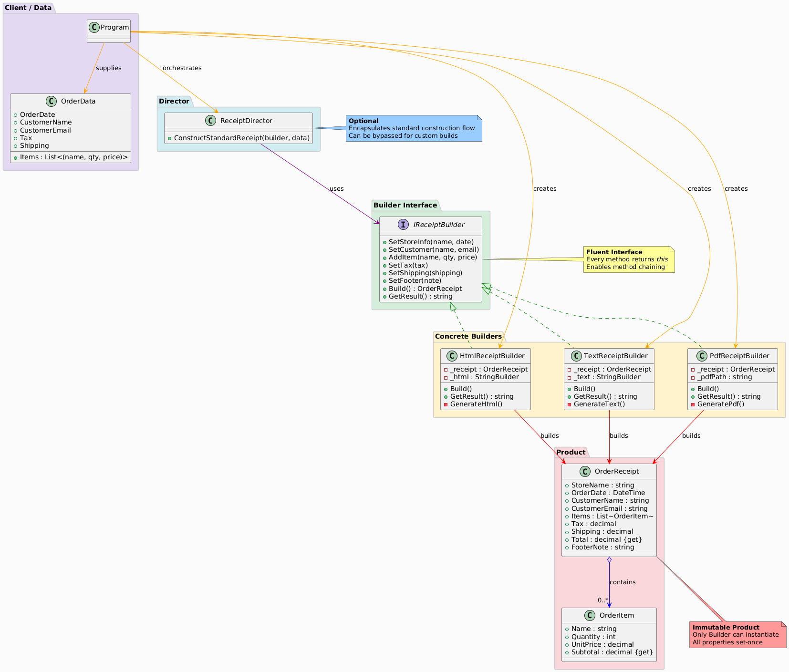The image size is (789, 672).
Task: Select the HtmlReceiptBuilder class icon
Action: tap(453, 356)
